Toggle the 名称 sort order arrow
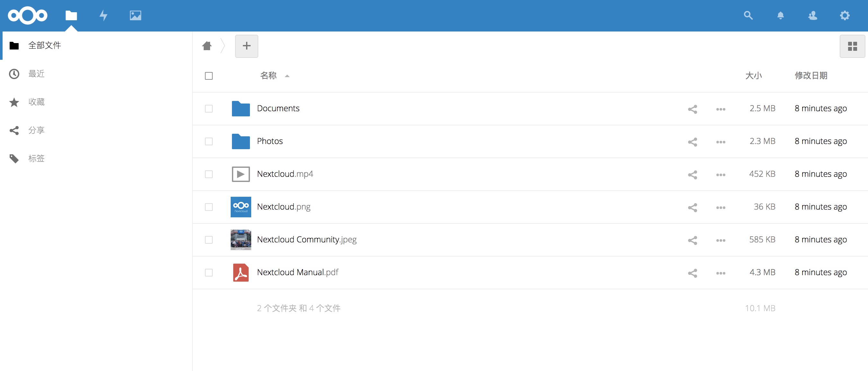 287,76
